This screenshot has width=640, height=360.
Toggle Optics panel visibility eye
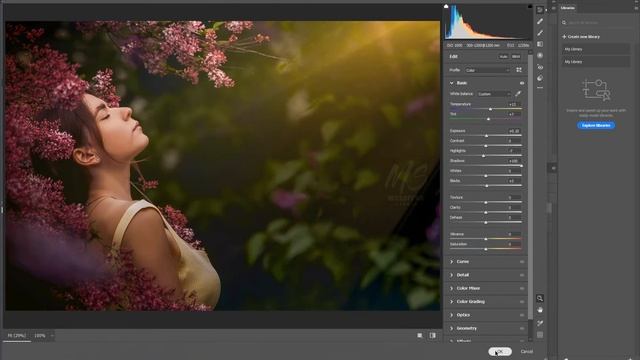click(x=522, y=315)
